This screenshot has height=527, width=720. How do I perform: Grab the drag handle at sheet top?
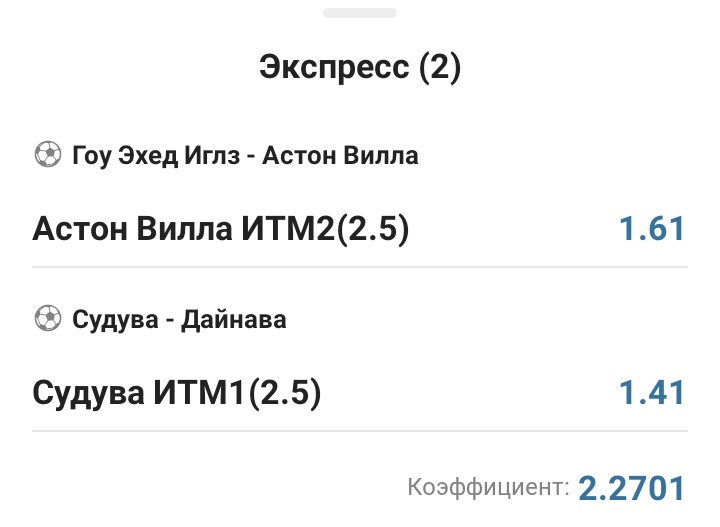[x=359, y=13]
